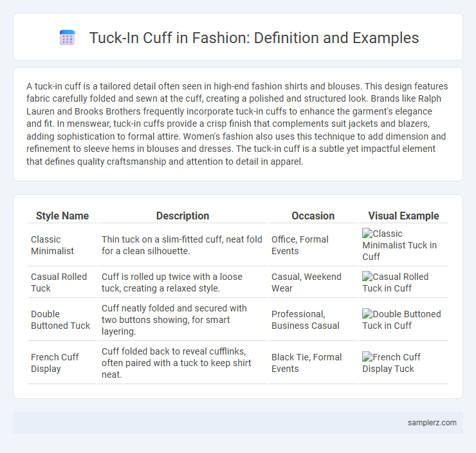Image resolution: width=476 pixels, height=453 pixels.
Task: Click the page title 'Tuck-In Cuff in Fashion'
Action: (x=254, y=38)
